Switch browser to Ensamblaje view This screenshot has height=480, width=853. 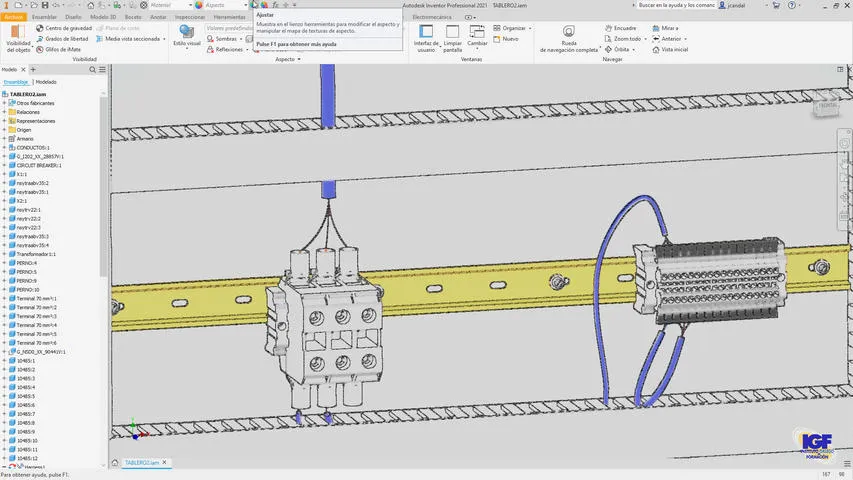pos(16,82)
